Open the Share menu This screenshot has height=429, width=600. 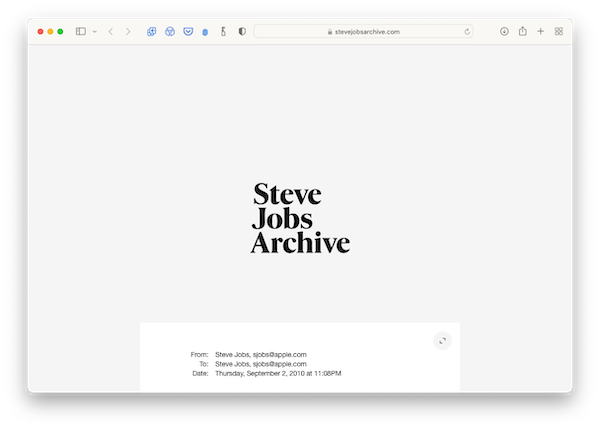coord(522,31)
